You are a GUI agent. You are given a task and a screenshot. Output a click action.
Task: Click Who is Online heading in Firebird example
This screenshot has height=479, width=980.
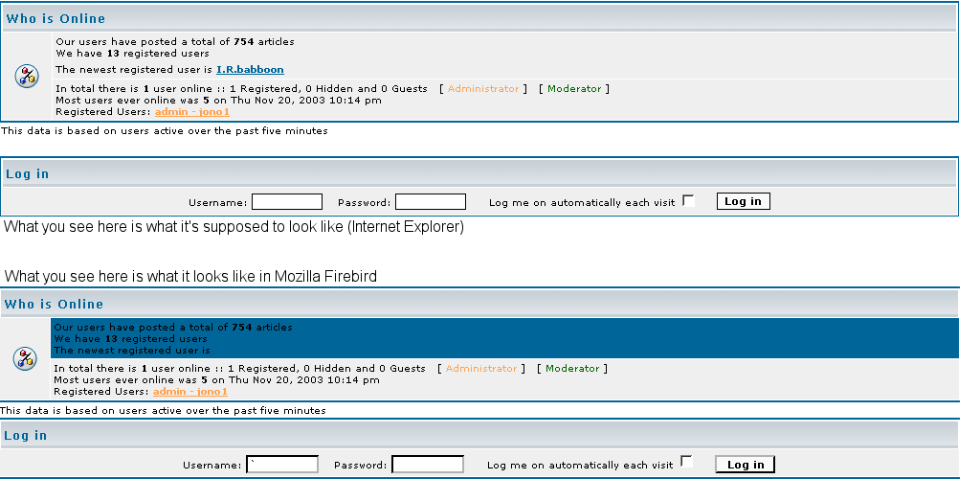54,304
